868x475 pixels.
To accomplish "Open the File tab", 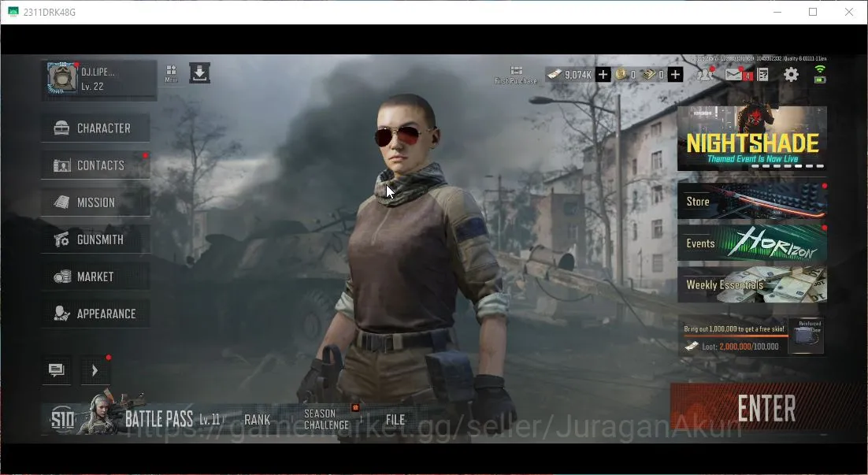I will (395, 420).
